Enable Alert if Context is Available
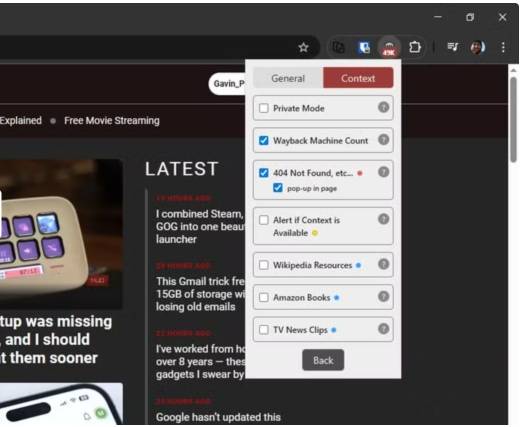The image size is (522, 427). [264, 220]
